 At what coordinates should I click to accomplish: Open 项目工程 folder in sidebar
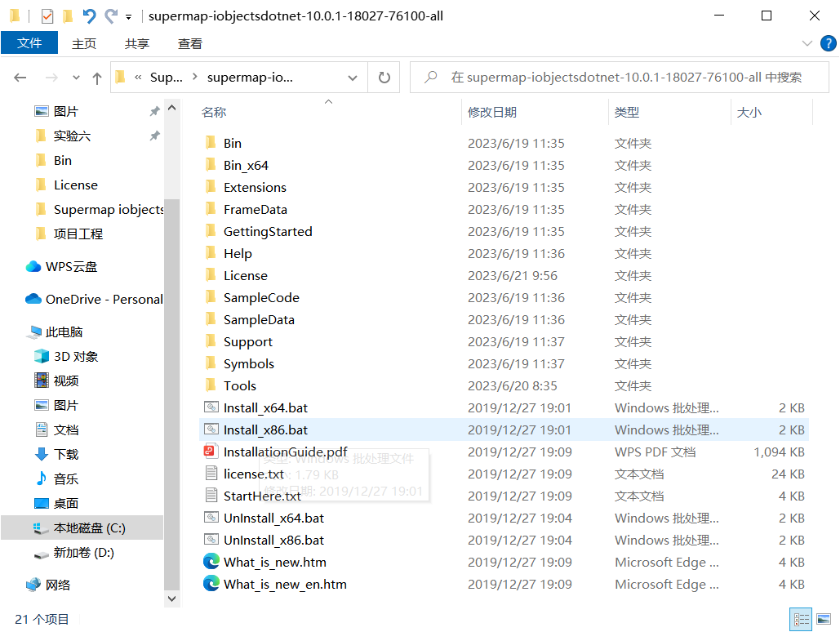[78, 234]
